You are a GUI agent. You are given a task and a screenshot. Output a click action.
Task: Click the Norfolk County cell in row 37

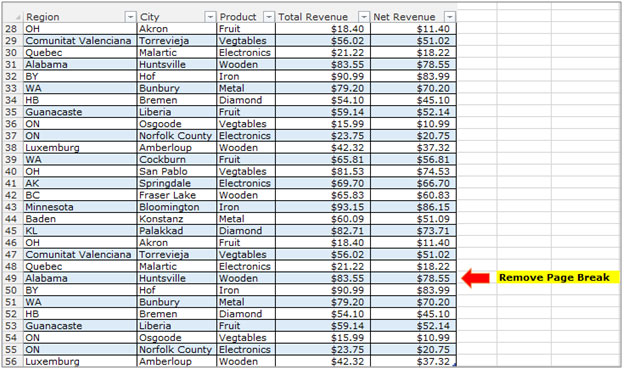pos(177,136)
